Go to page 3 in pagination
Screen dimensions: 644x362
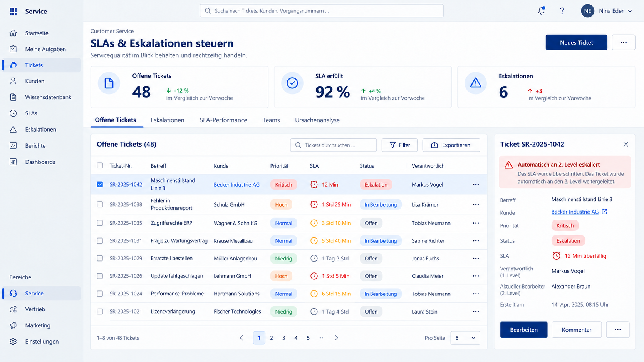(283, 338)
